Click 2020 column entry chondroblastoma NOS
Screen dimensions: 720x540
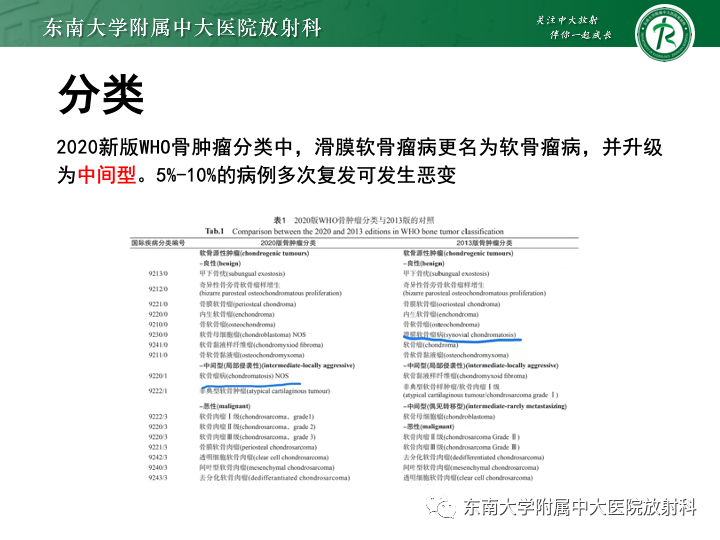click(x=253, y=335)
